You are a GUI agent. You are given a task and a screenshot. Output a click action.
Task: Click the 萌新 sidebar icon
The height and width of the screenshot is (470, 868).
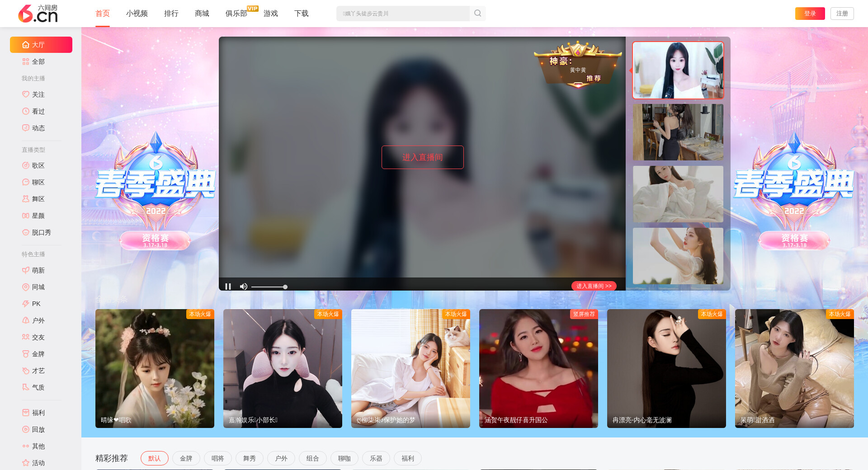pos(26,270)
